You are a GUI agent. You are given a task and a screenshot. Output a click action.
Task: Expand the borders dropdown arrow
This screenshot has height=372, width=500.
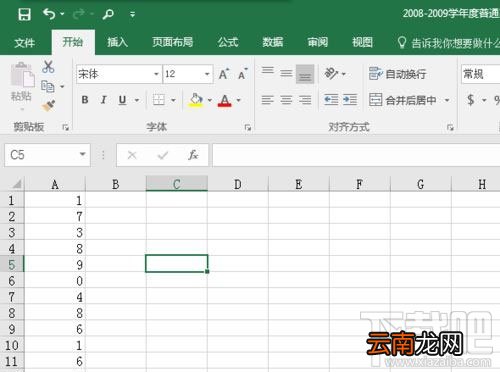pyautogui.click(x=173, y=100)
